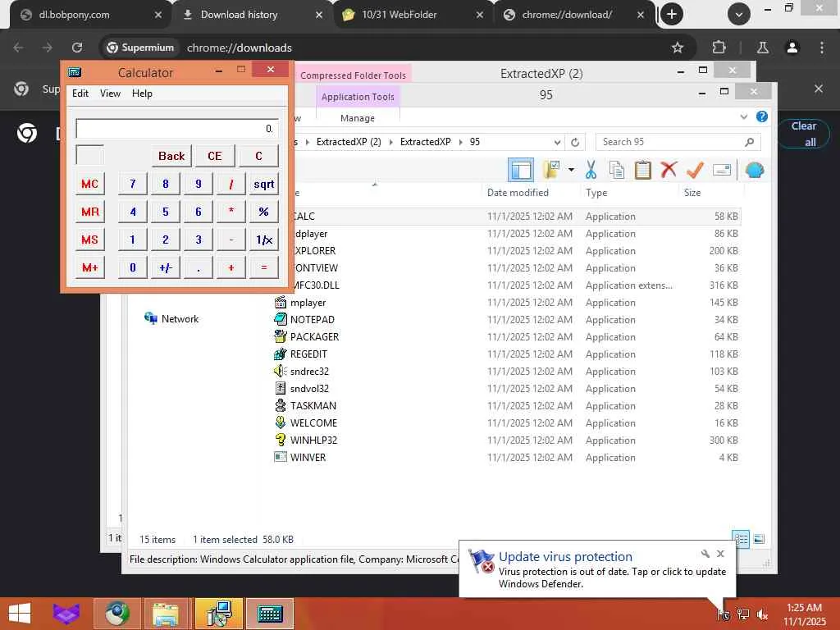The height and width of the screenshot is (630, 840).
Task: Click the Calculator 1/x key
Action: coord(263,240)
